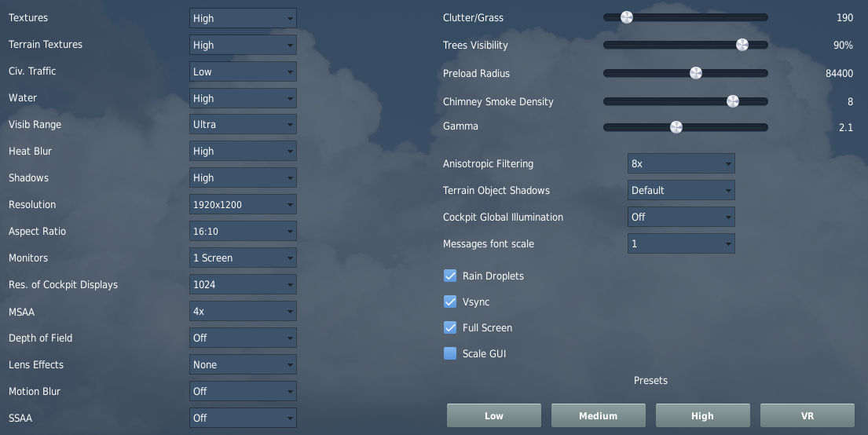868x435 pixels.
Task: Open the Motion Blur dropdown
Action: tap(243, 391)
